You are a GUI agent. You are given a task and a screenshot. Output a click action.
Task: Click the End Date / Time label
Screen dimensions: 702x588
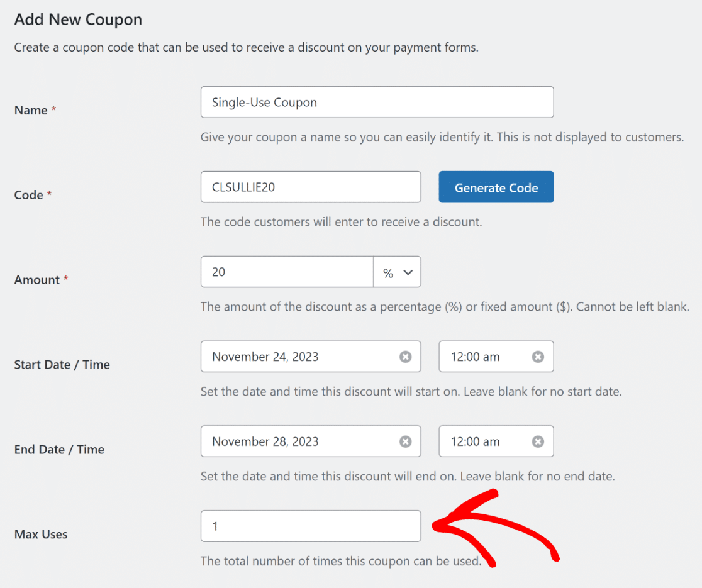[x=59, y=449]
